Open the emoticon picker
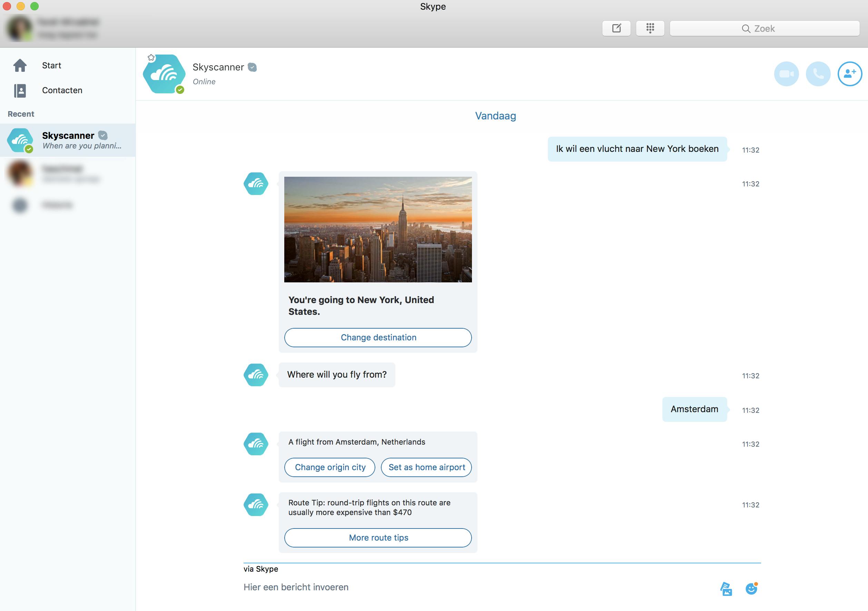This screenshot has width=868, height=611. point(751,588)
